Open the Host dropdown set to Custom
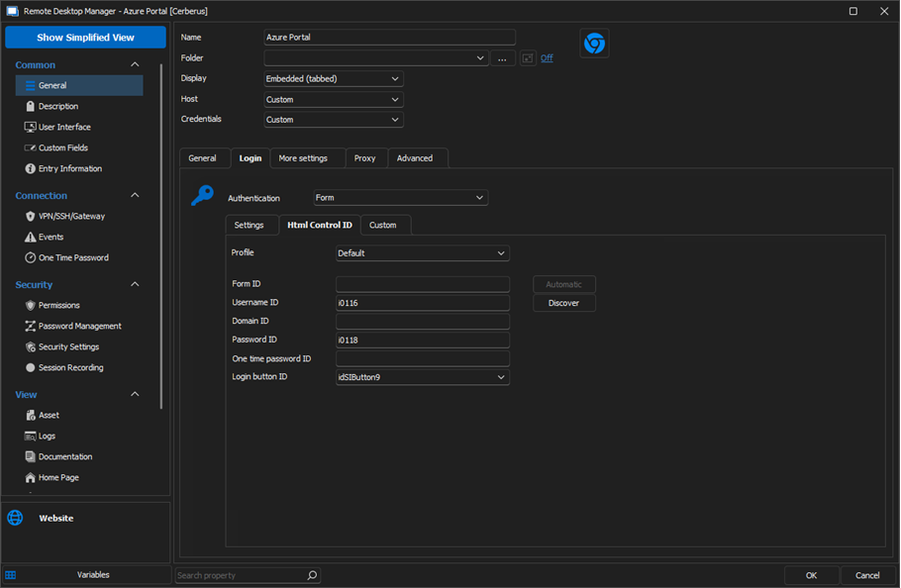901x588 pixels. pos(334,99)
